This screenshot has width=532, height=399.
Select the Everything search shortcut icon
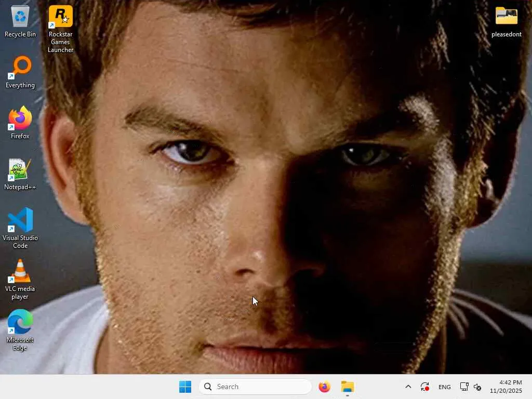(x=20, y=72)
